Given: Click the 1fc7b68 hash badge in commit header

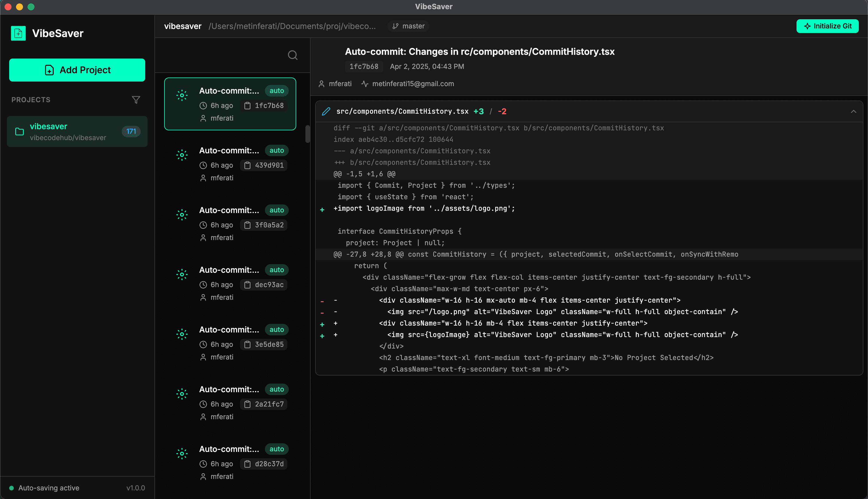Looking at the screenshot, I should [364, 67].
